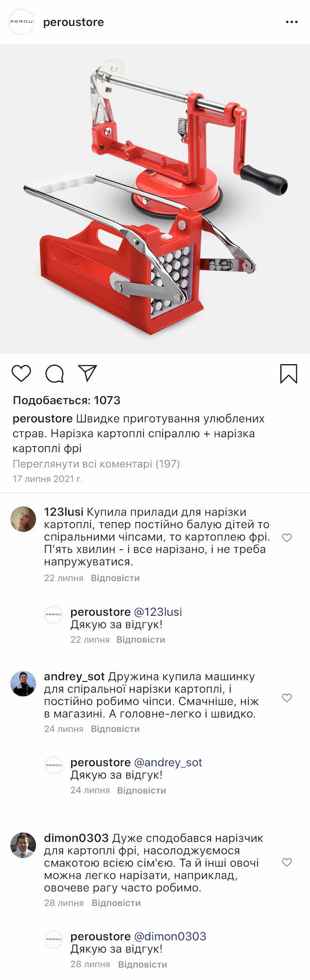Open dimon0303's profile avatar
Viewport: 310px width, 980px height.
point(23,845)
